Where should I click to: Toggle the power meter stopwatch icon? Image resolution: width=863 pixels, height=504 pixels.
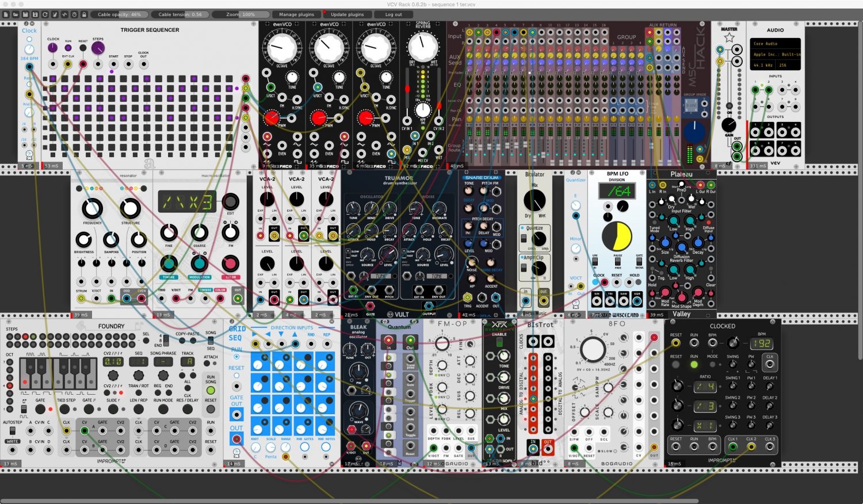(74, 14)
